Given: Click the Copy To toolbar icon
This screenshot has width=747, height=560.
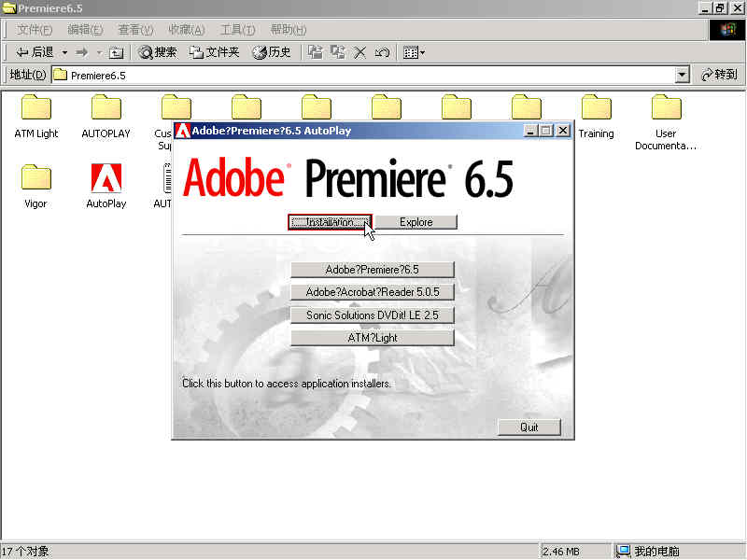Looking at the screenshot, I should point(338,52).
